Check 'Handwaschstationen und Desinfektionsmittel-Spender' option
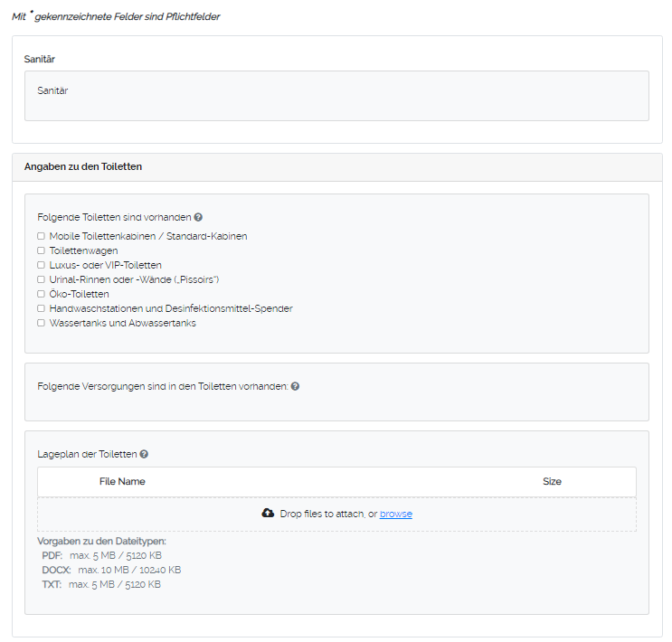The width and height of the screenshot is (672, 642). [x=41, y=308]
